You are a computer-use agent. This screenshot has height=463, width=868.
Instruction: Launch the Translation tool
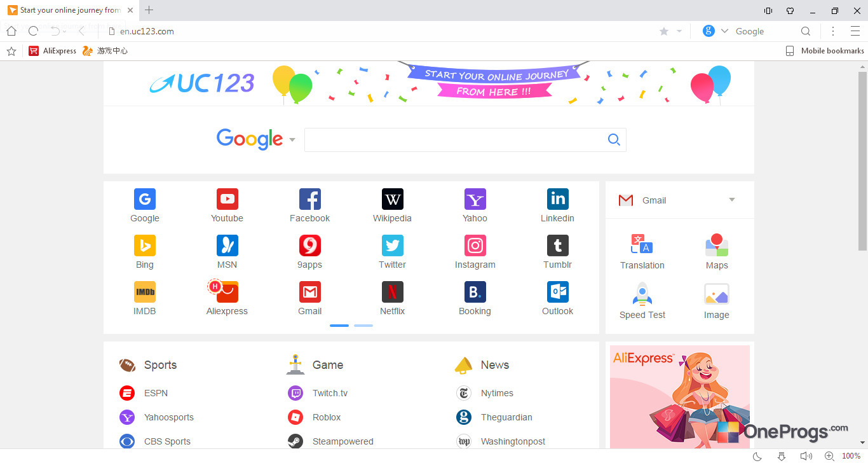tap(642, 252)
